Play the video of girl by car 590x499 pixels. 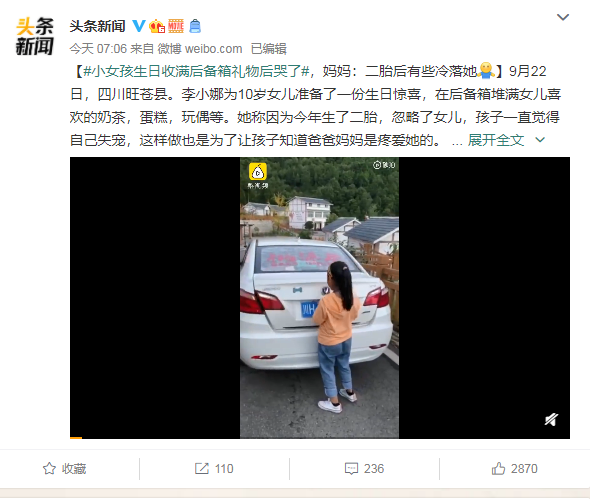(x=319, y=298)
